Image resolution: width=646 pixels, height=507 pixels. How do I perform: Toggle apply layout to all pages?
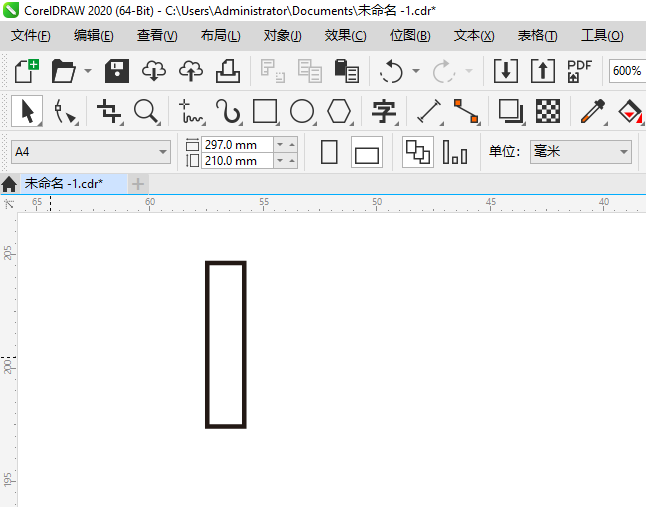click(x=417, y=152)
